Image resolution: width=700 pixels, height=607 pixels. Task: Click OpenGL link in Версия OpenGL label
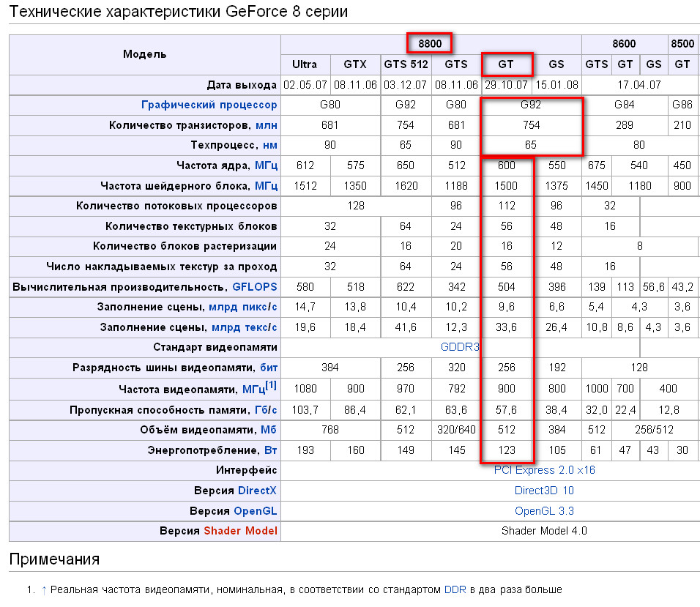256,511
